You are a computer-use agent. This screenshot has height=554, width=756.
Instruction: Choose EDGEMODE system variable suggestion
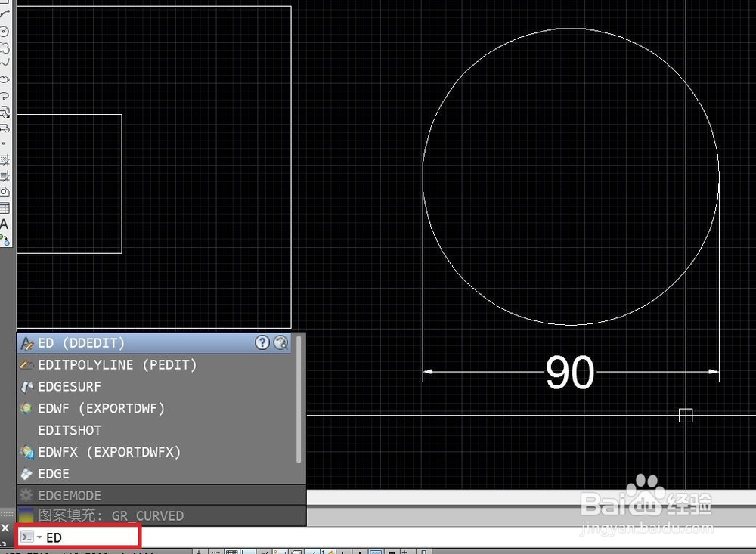tap(162, 495)
